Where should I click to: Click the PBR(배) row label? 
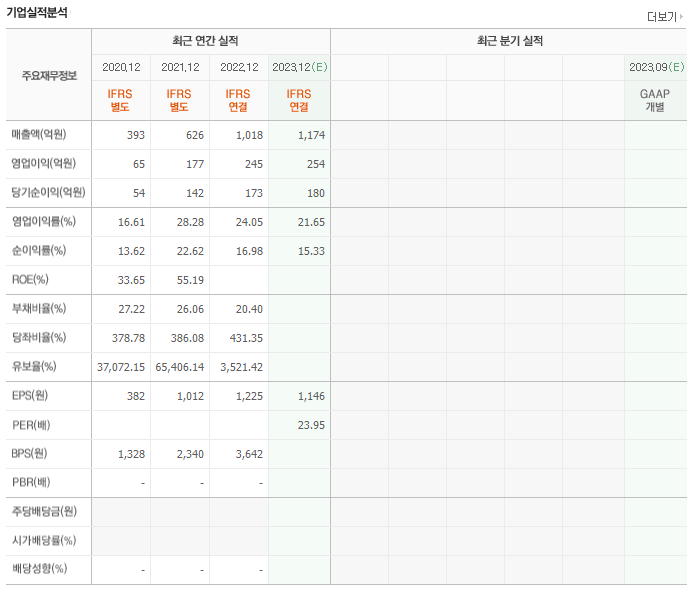click(x=31, y=482)
